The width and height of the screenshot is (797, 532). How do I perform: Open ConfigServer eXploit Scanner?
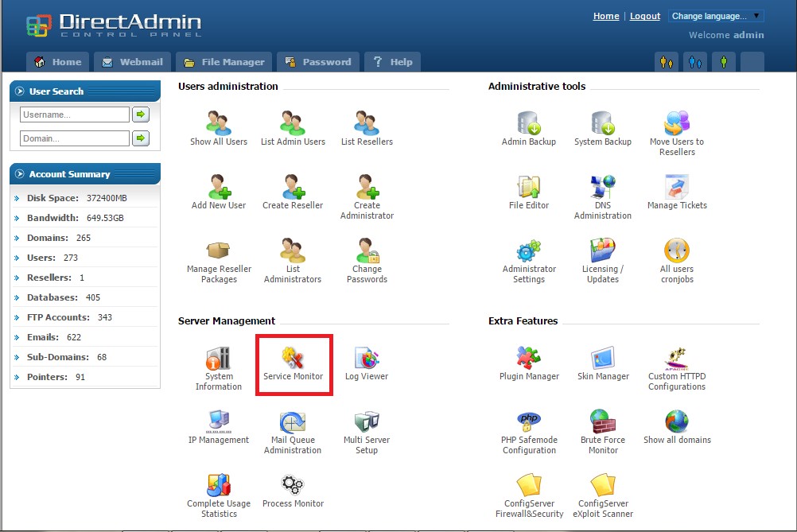[x=603, y=495]
